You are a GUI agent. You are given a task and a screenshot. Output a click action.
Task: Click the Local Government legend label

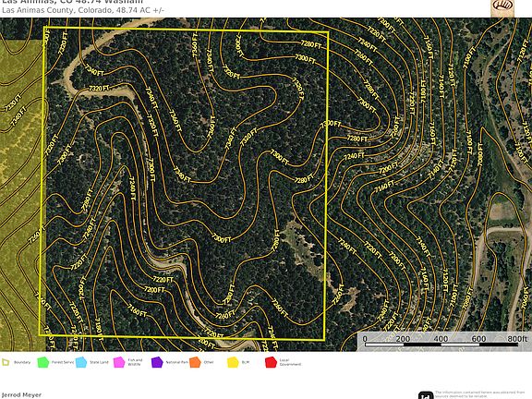pos(290,362)
